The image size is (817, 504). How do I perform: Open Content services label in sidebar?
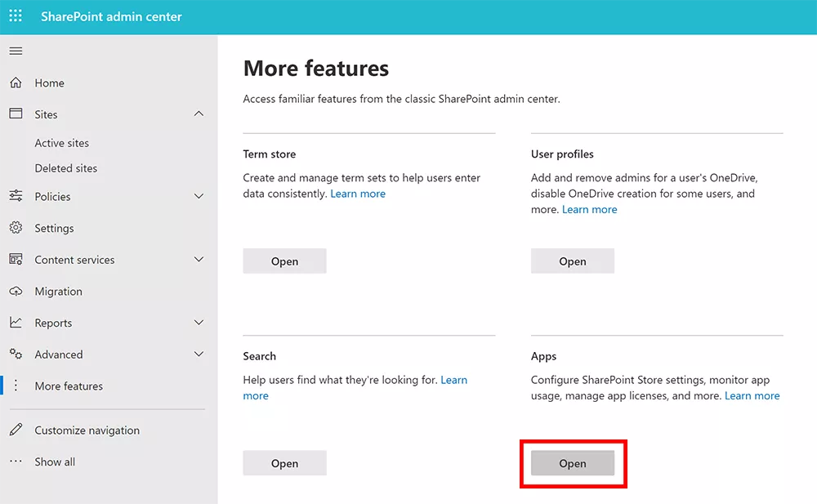[x=74, y=260]
